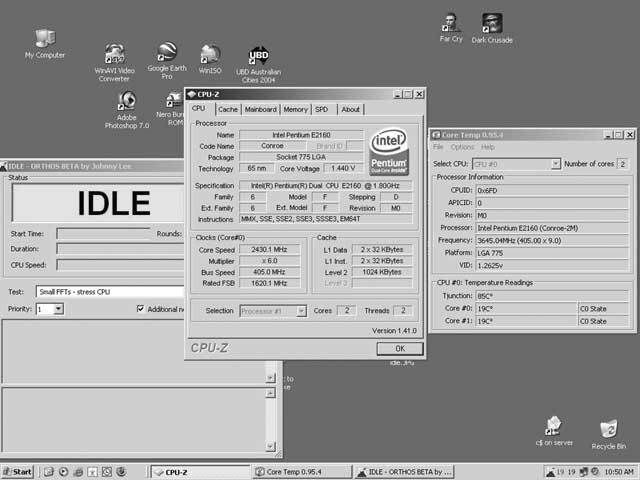Open the My Computer desktop icon
640x480 pixels.
pyautogui.click(x=44, y=44)
